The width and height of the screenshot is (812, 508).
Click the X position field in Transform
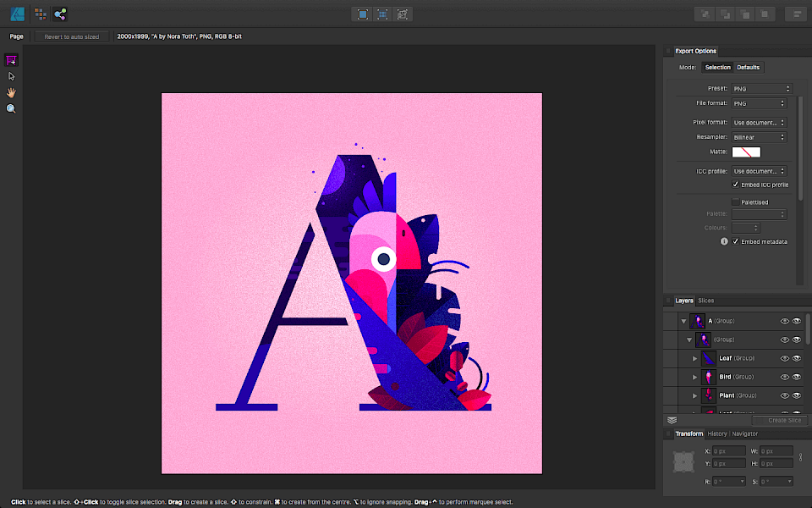click(x=729, y=451)
